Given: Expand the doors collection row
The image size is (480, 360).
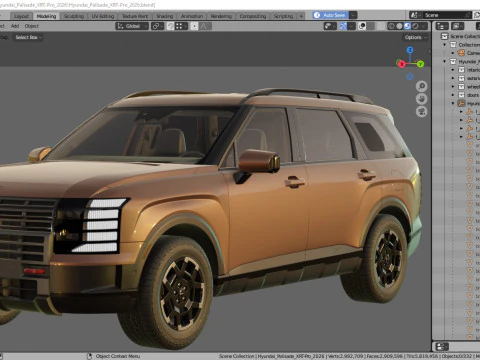Looking at the screenshot, I should (453, 95).
